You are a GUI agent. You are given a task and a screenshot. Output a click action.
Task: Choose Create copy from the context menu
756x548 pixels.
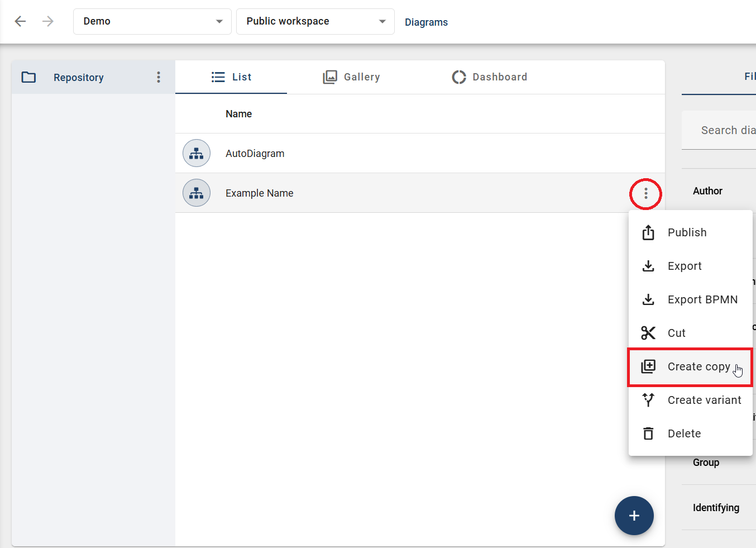(x=699, y=366)
